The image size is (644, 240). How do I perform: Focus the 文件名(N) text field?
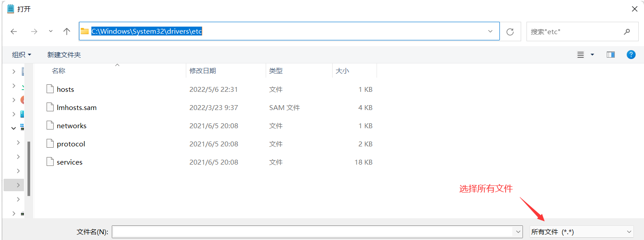pyautogui.click(x=312, y=232)
